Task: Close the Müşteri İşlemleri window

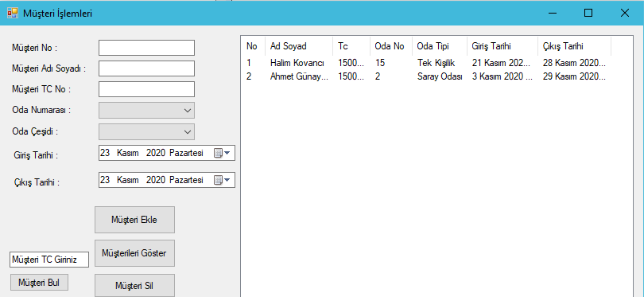Action: [625, 14]
